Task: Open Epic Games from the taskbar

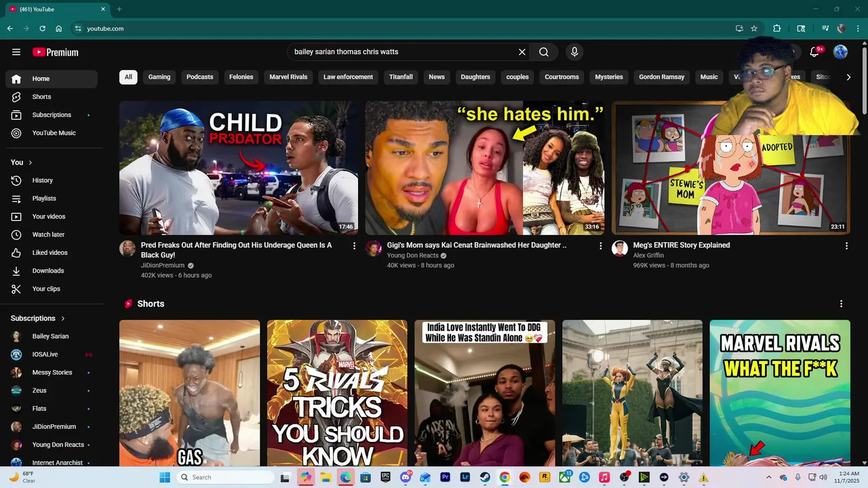Action: point(386,478)
